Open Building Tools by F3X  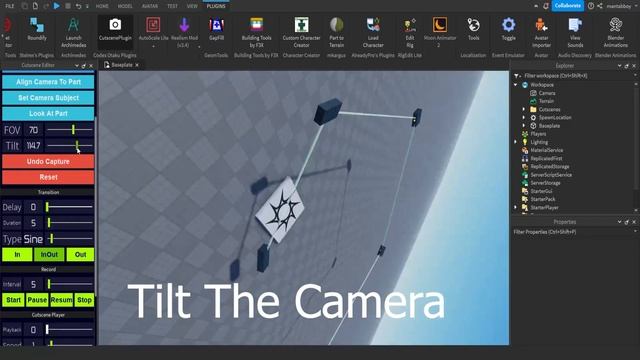pos(256,33)
